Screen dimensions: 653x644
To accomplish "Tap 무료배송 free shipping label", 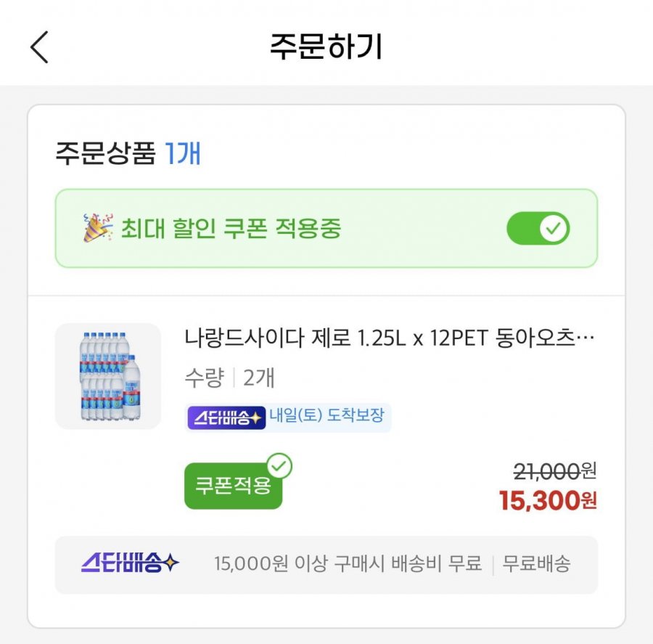I will [x=537, y=564].
